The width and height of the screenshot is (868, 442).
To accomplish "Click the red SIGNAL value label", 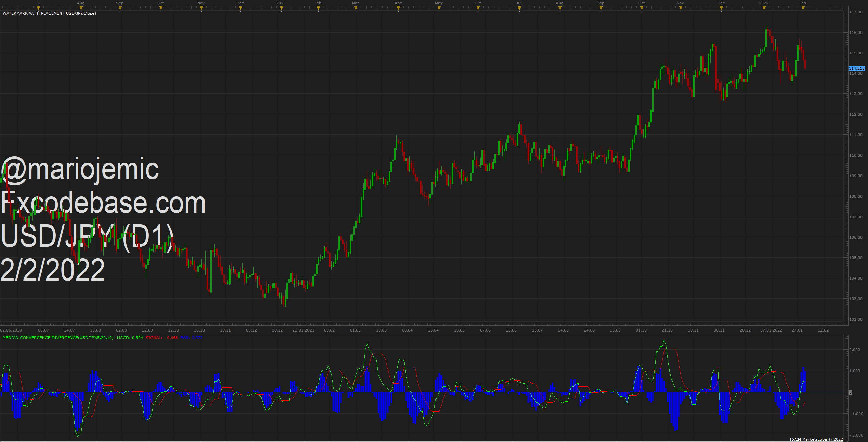I will click(x=162, y=338).
